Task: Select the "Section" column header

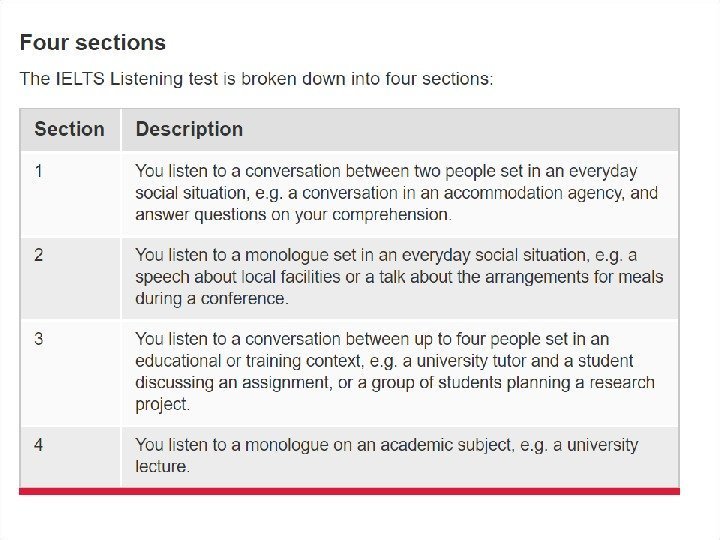Action: (x=69, y=129)
